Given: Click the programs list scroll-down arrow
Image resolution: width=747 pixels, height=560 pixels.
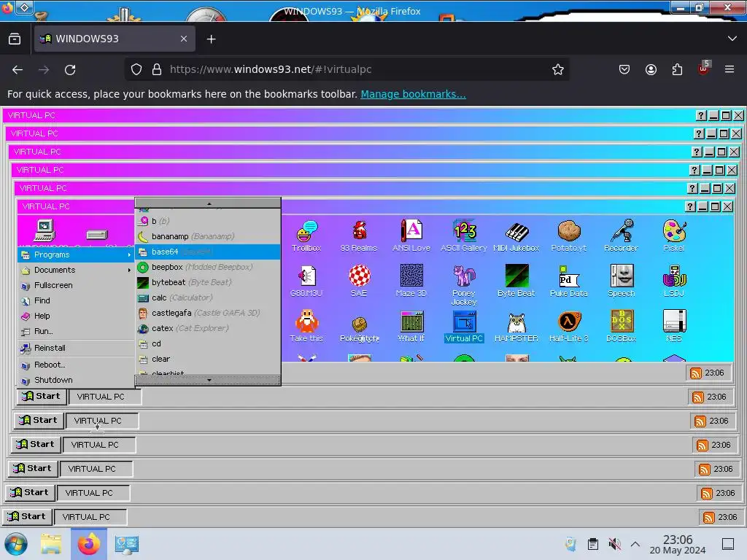Looking at the screenshot, I should pyautogui.click(x=208, y=380).
